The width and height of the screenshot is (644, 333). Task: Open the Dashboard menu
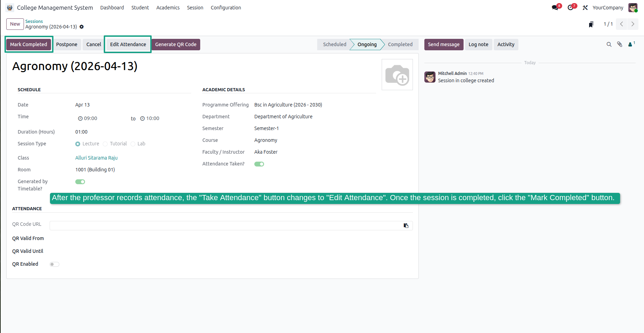tap(112, 8)
